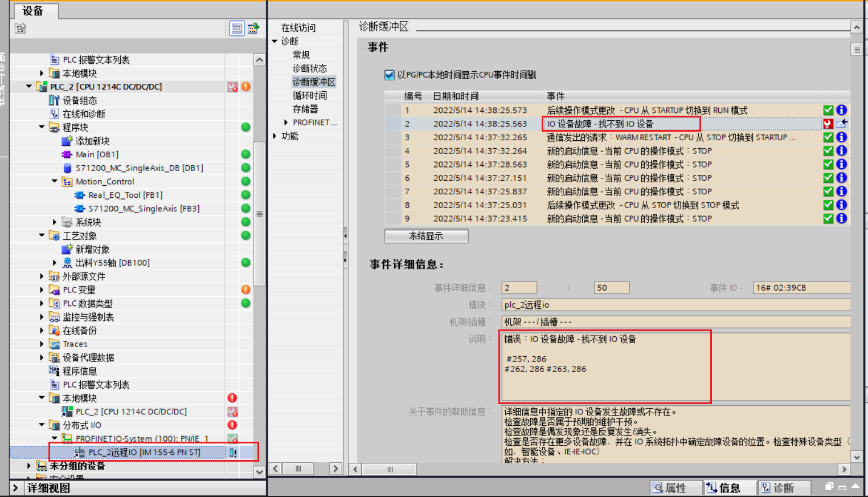This screenshot has width=868, height=497.
Task: Select 诊断状态 in the navigation list
Action: pos(309,68)
